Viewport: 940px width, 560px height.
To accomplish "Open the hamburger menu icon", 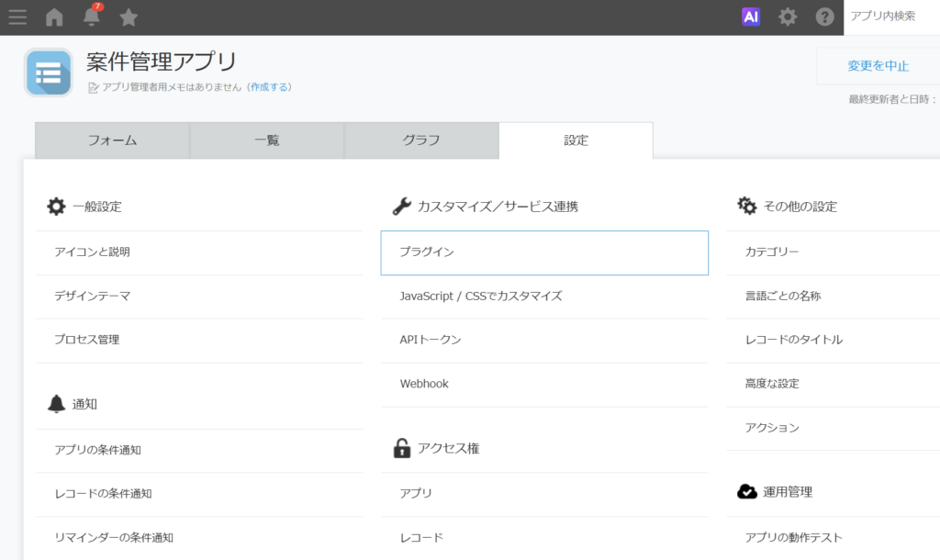I will [17, 17].
